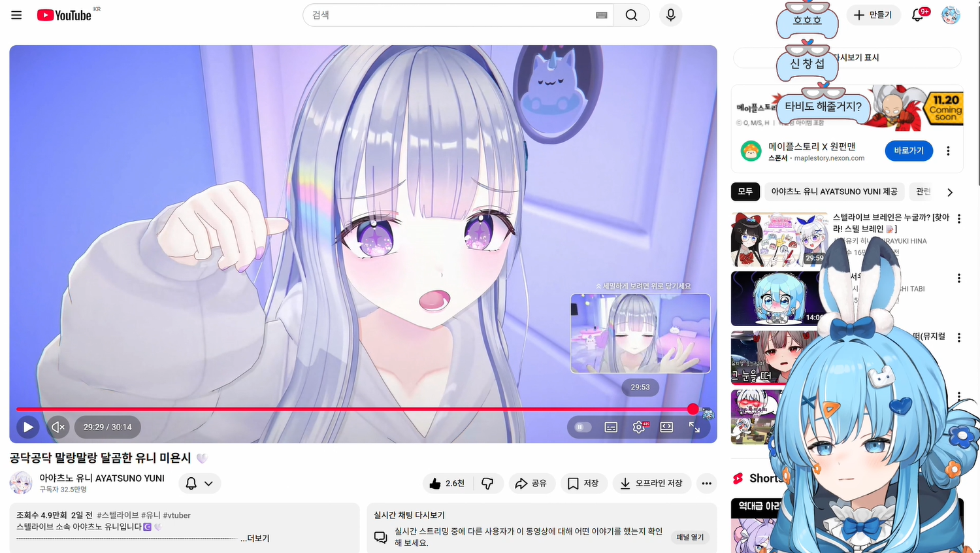Image resolution: width=980 pixels, height=553 pixels.
Task: Toggle subtitles captions icon
Action: coord(611,427)
